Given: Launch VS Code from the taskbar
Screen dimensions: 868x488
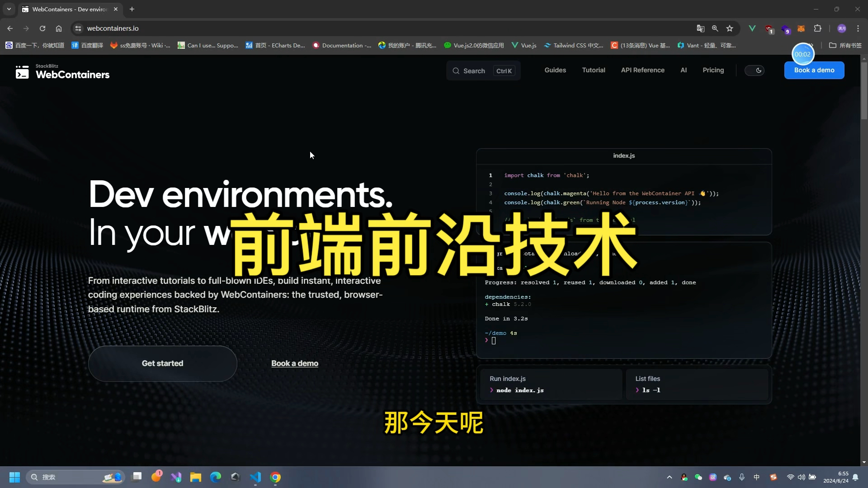Looking at the screenshot, I should coord(255,477).
